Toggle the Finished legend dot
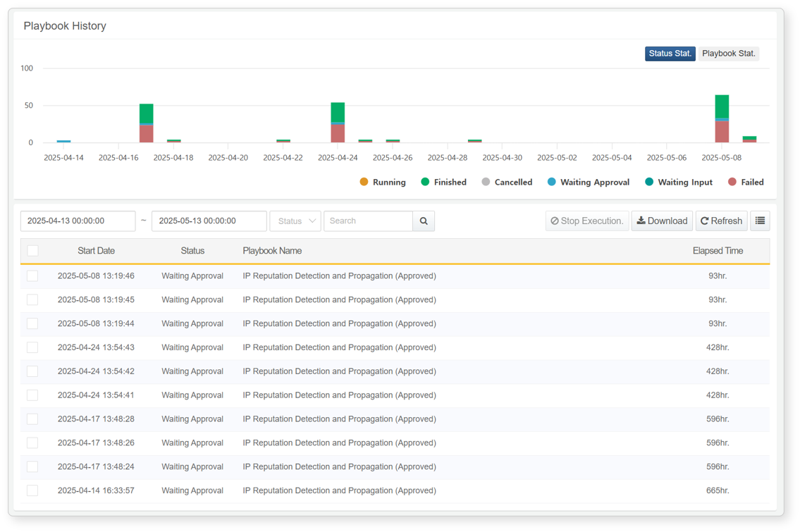Image resolution: width=800 pixels, height=532 pixels. (x=425, y=182)
